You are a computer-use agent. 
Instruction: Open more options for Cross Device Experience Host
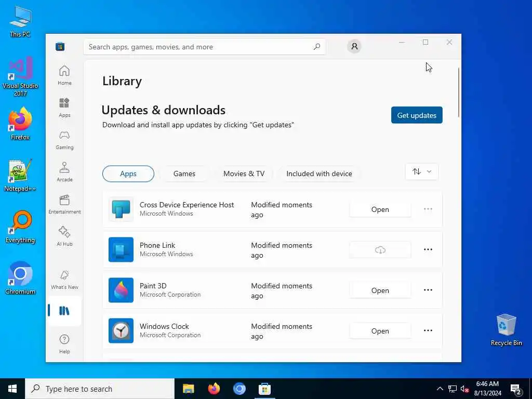pos(428,209)
